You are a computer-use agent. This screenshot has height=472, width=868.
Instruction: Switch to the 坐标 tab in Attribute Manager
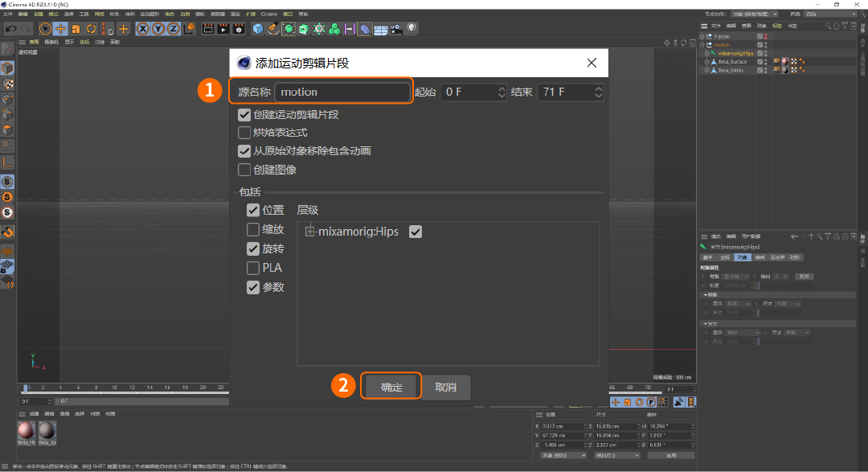(x=725, y=257)
